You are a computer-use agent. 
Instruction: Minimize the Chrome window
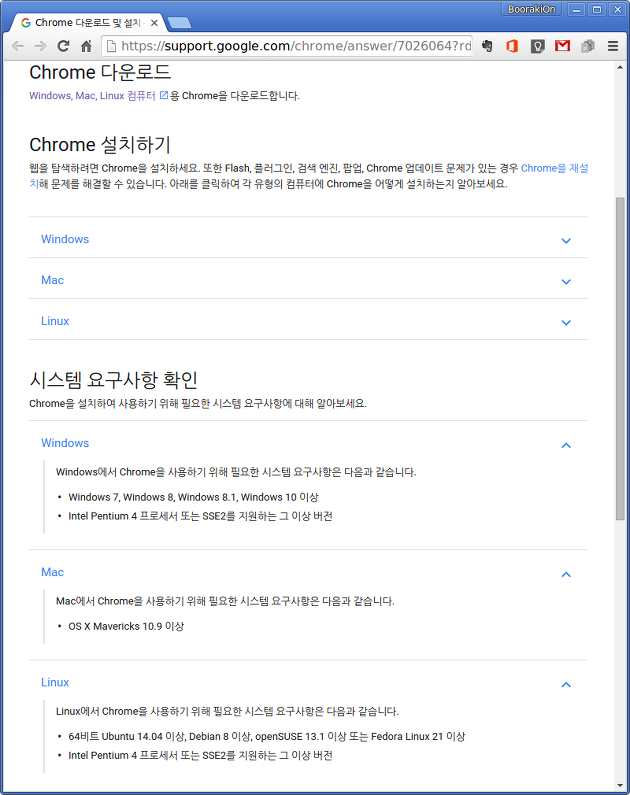[576, 9]
